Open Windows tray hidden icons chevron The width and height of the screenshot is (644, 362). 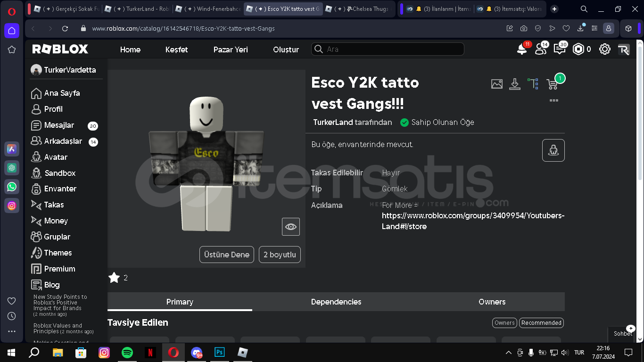coord(508,353)
